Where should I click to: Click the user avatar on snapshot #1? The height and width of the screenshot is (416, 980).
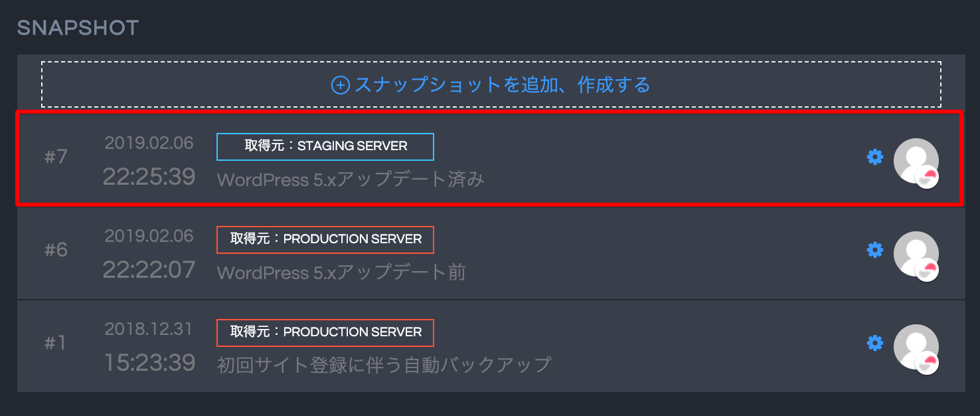click(x=916, y=347)
